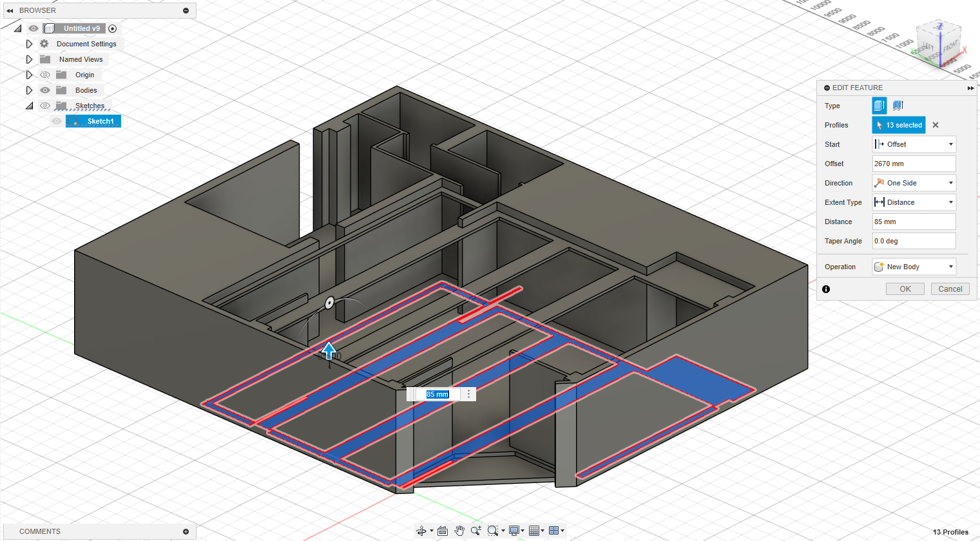
Task: Open Grid and Snaps settings icon
Action: click(533, 531)
